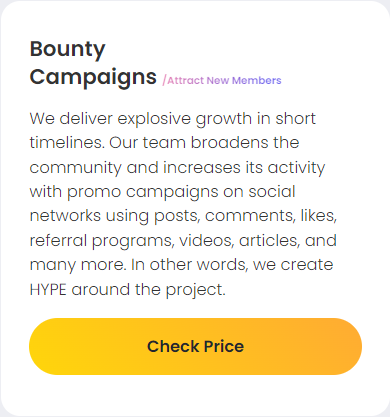Click the line 'community and increases its activity'
This screenshot has height=417, width=390.
point(177,168)
